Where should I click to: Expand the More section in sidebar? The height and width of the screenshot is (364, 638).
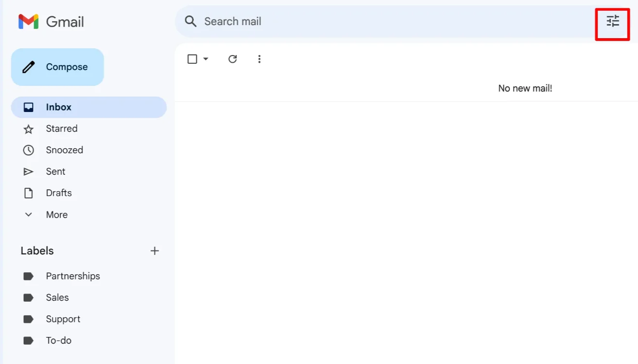[56, 215]
